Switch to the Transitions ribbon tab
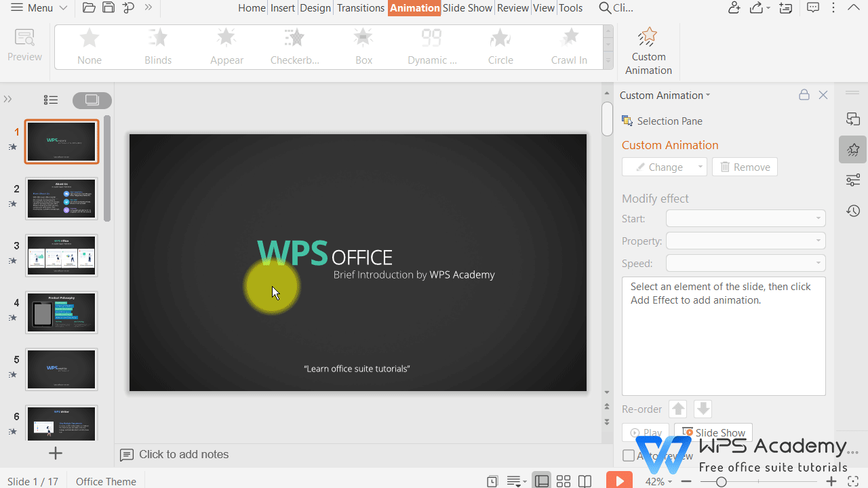Image resolution: width=868 pixels, height=488 pixels. [x=360, y=7]
